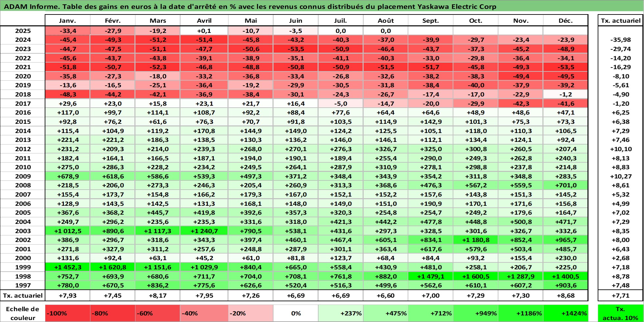Click the -53,5 cell in December 2021
This screenshot has height=322, width=644.
pyautogui.click(x=565, y=67)
